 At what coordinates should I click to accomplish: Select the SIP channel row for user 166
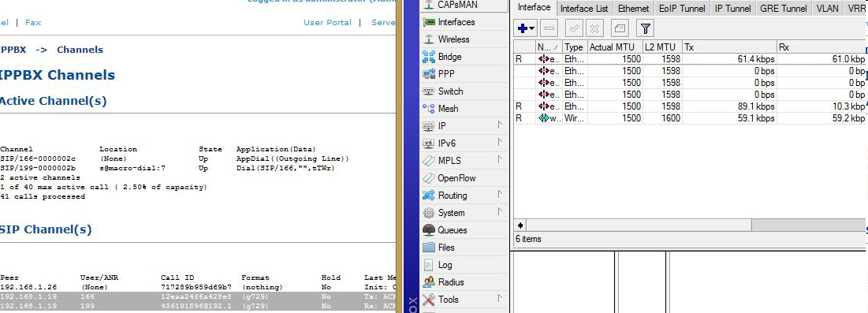click(198, 297)
